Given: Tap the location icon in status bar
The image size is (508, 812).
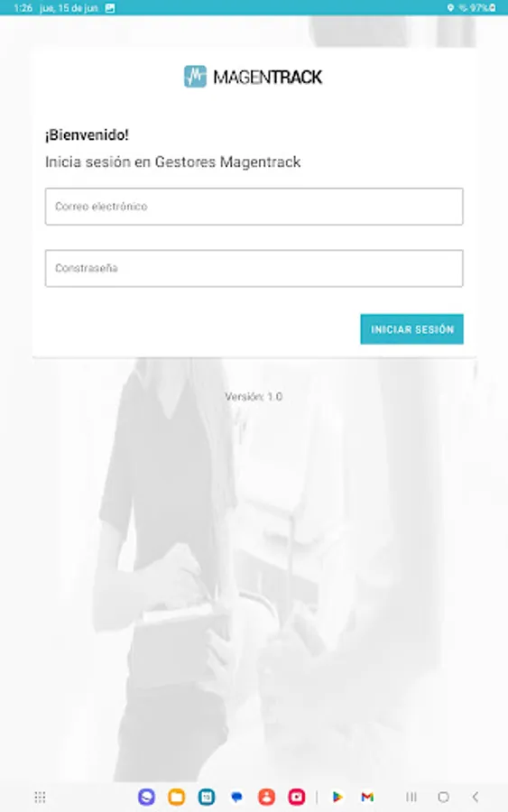Looking at the screenshot, I should [x=450, y=8].
